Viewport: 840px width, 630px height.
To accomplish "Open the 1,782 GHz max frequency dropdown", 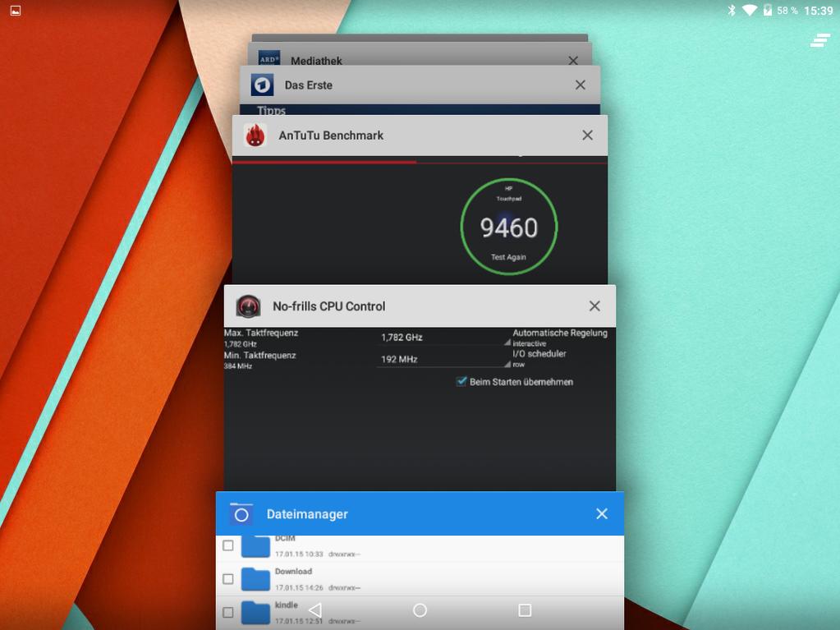I will [x=443, y=337].
